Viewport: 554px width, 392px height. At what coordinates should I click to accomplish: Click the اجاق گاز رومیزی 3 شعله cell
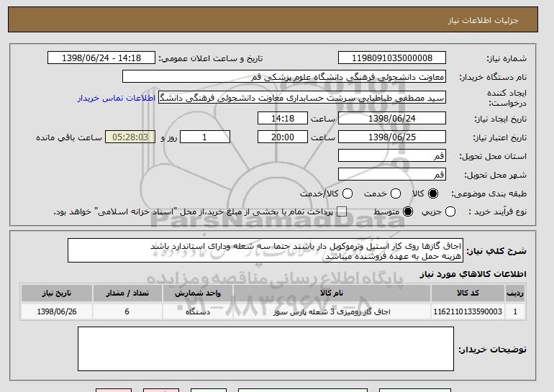332,311
